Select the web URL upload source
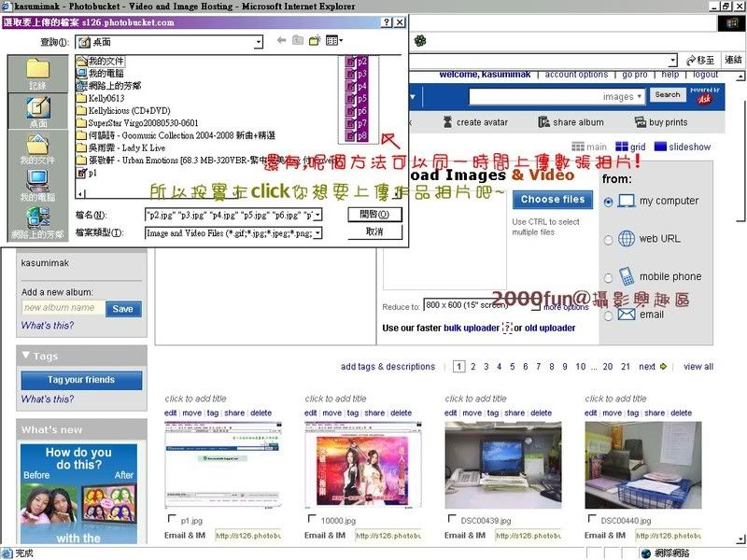This screenshot has width=747, height=560. (609, 240)
